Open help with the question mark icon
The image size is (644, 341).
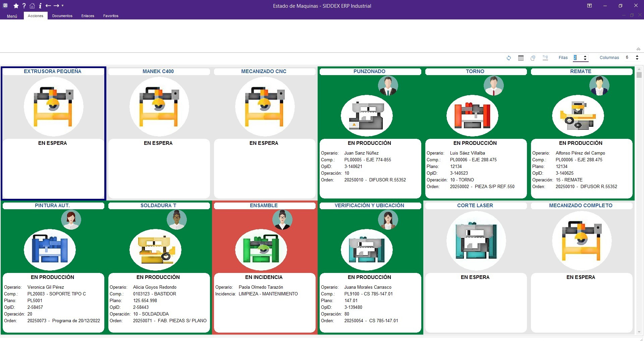pos(24,6)
